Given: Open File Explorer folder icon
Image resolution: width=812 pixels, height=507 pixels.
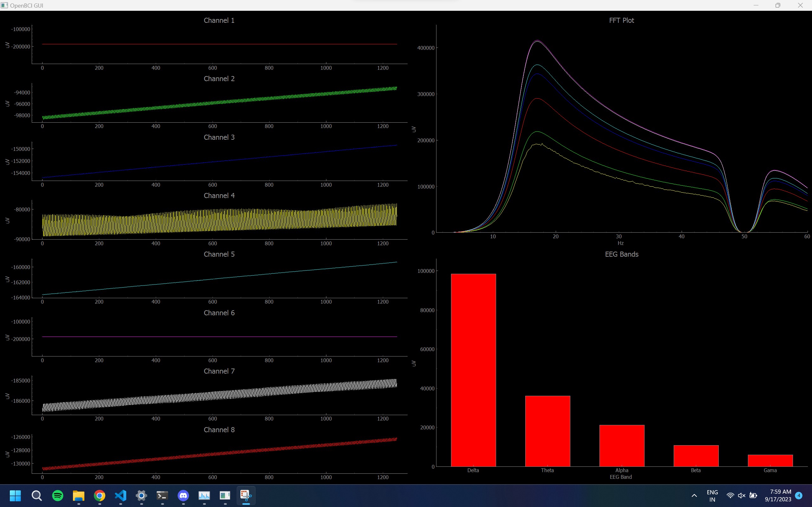Looking at the screenshot, I should tap(79, 495).
